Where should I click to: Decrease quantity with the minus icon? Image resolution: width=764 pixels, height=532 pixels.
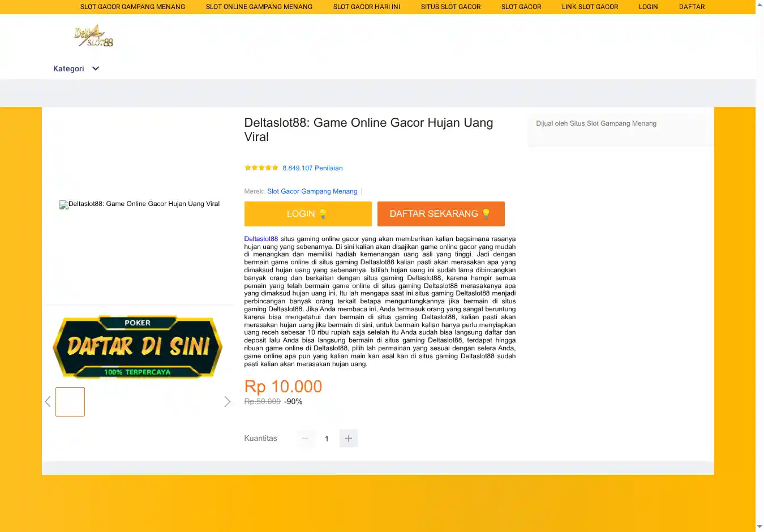pyautogui.click(x=305, y=439)
